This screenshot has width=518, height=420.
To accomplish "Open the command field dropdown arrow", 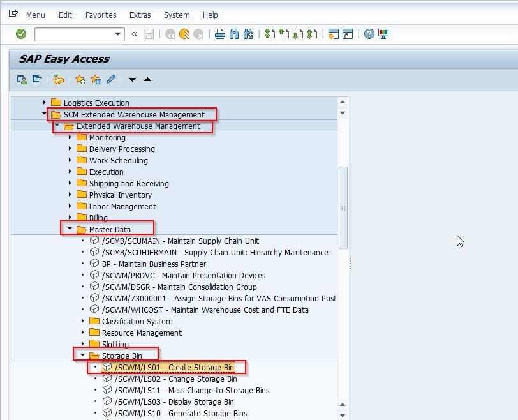I will click(117, 34).
